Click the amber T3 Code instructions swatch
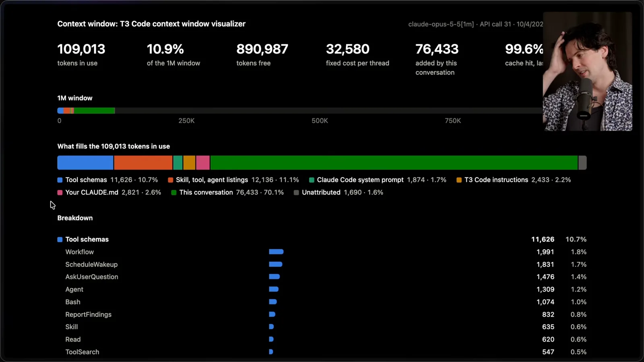This screenshot has height=362, width=644. point(459,180)
